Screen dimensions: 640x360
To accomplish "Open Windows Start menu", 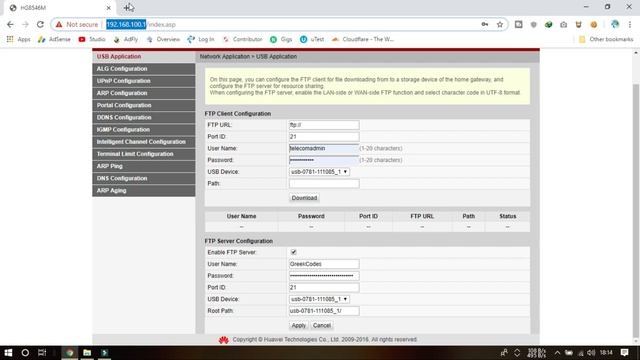I will [x=8, y=353].
